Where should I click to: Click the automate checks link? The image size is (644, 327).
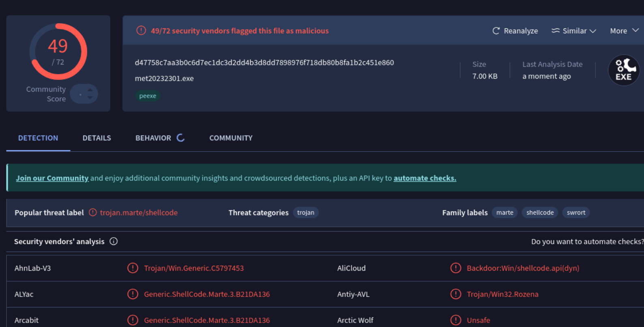click(425, 178)
